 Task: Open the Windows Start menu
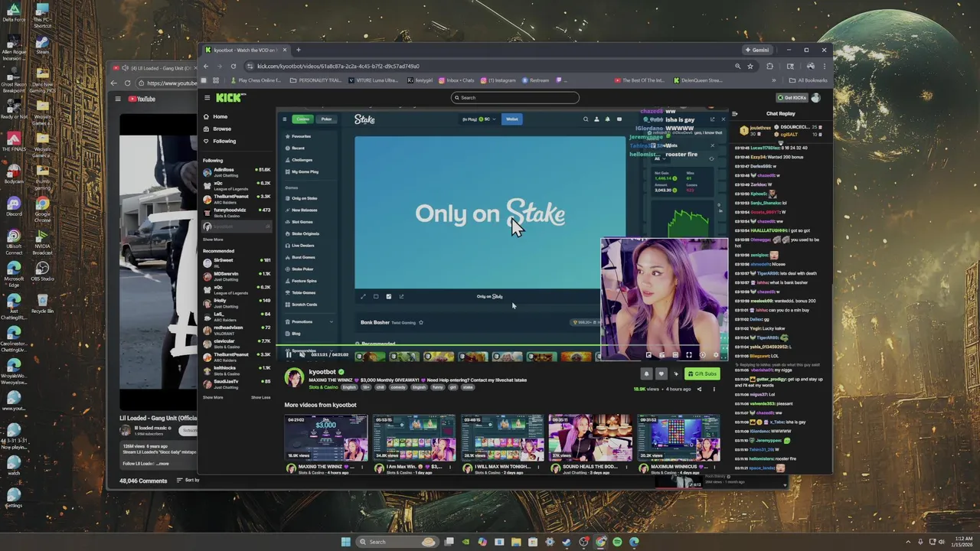coord(345,542)
